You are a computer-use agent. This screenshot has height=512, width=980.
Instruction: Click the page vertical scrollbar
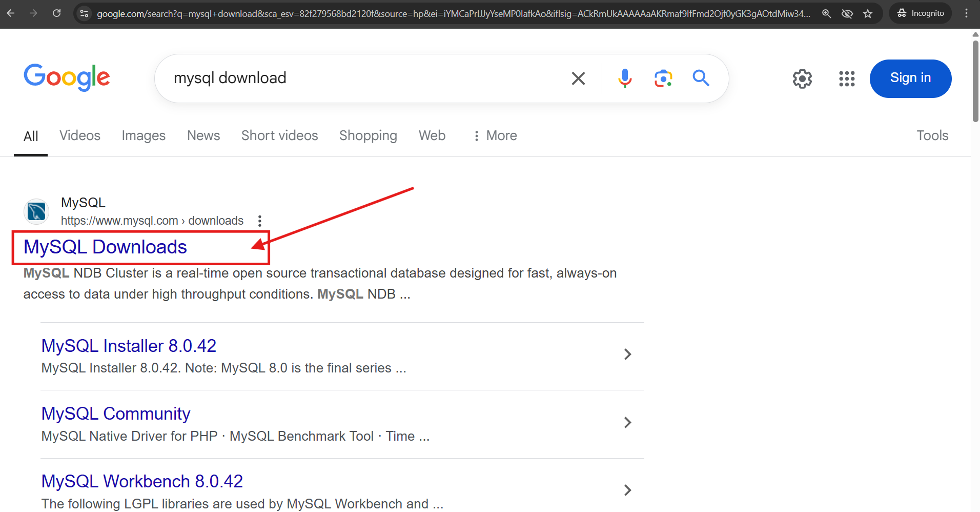point(975,81)
